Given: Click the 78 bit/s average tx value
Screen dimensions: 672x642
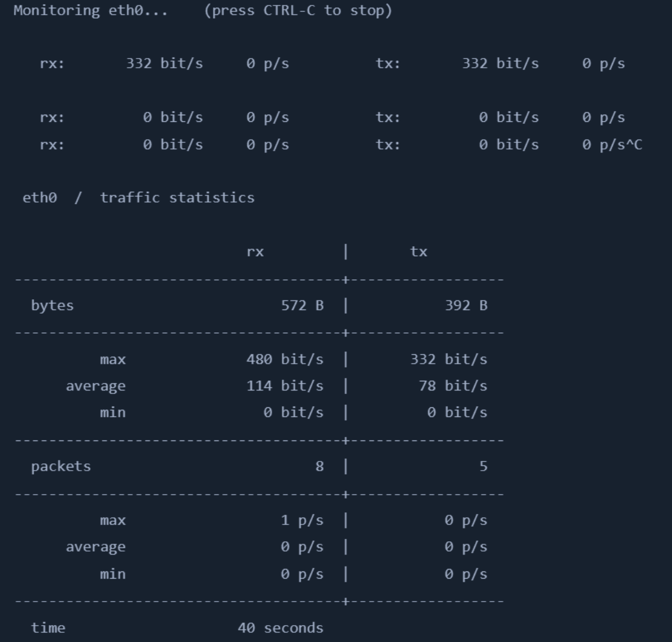Looking at the screenshot, I should click(x=453, y=386).
